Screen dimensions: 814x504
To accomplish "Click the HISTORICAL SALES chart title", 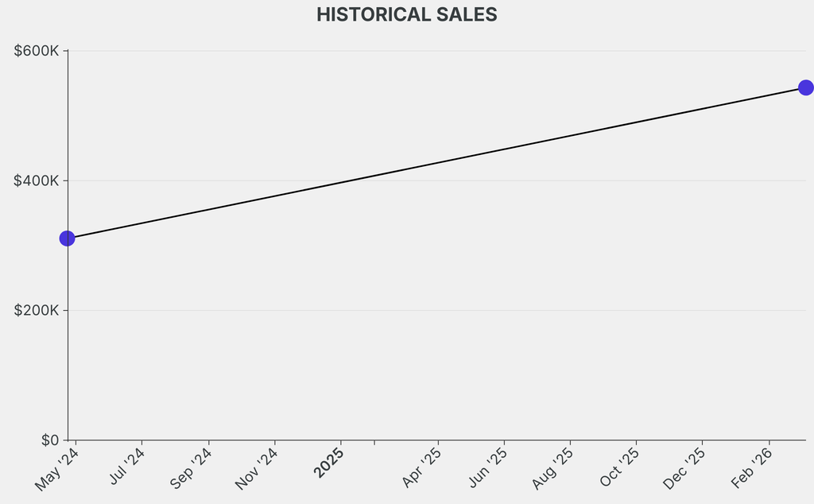I will pyautogui.click(x=406, y=14).
